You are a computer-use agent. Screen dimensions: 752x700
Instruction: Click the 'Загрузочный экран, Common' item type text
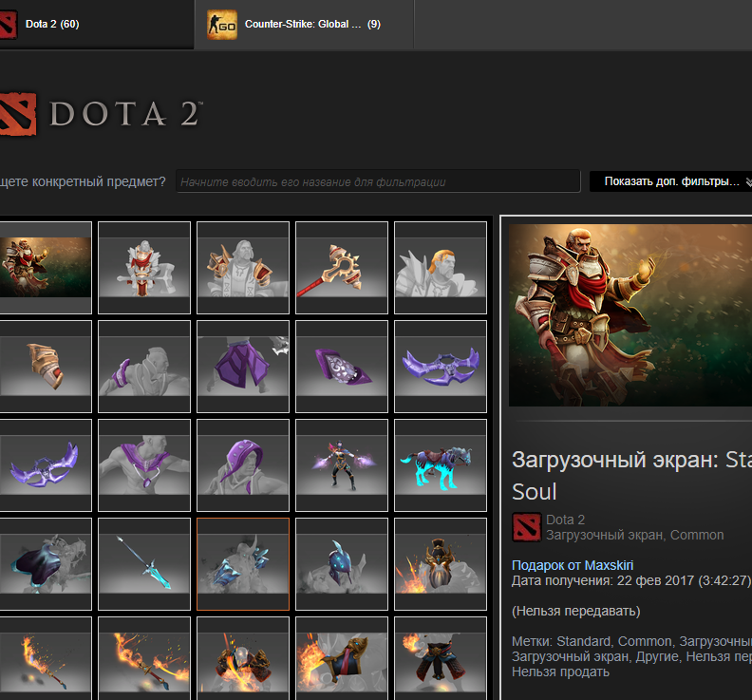(634, 535)
